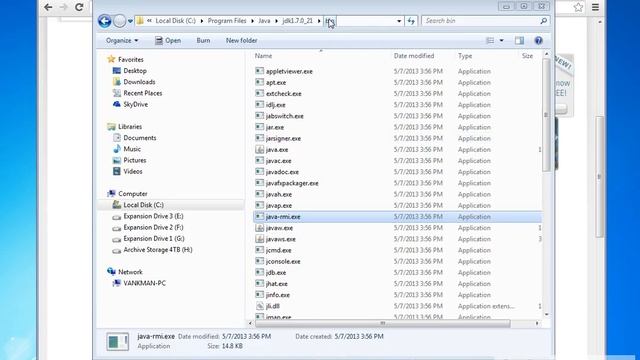This screenshot has width=640, height=360.
Task: Open Favorites in navigation pane
Action: (131, 60)
